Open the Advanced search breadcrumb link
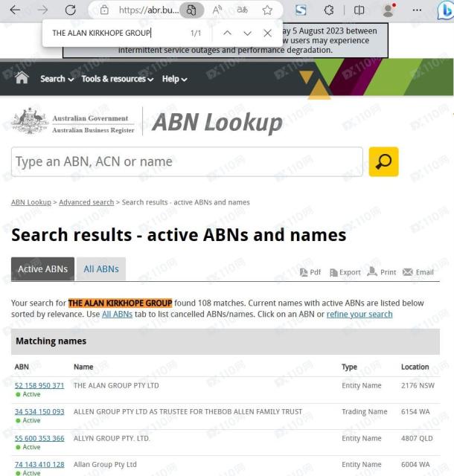Image resolution: width=454 pixels, height=476 pixels. tap(86, 202)
